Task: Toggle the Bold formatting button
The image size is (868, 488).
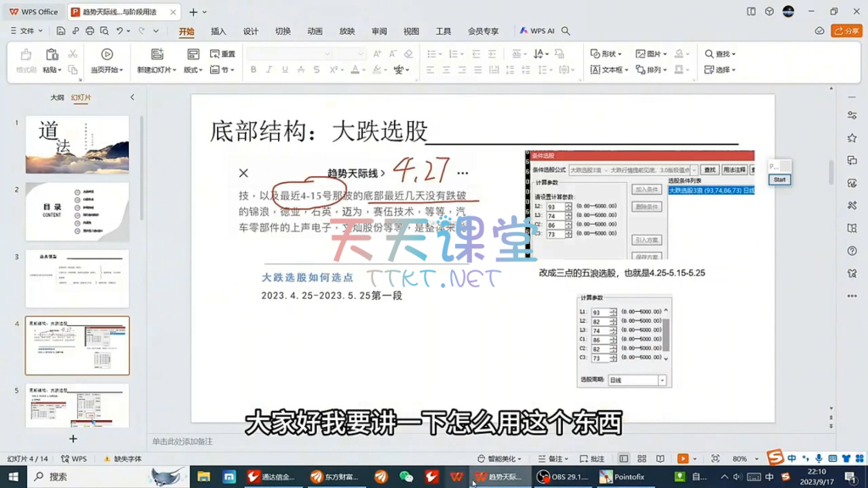Action: pos(253,70)
